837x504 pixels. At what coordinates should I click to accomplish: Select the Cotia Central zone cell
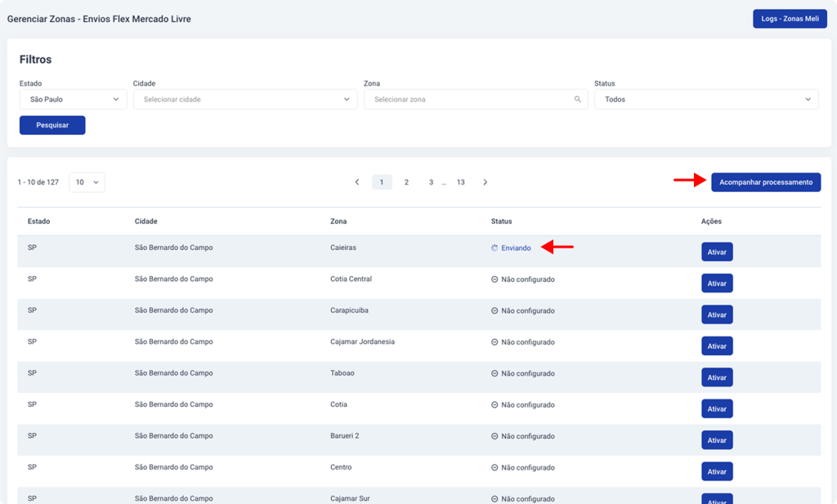pyautogui.click(x=351, y=279)
